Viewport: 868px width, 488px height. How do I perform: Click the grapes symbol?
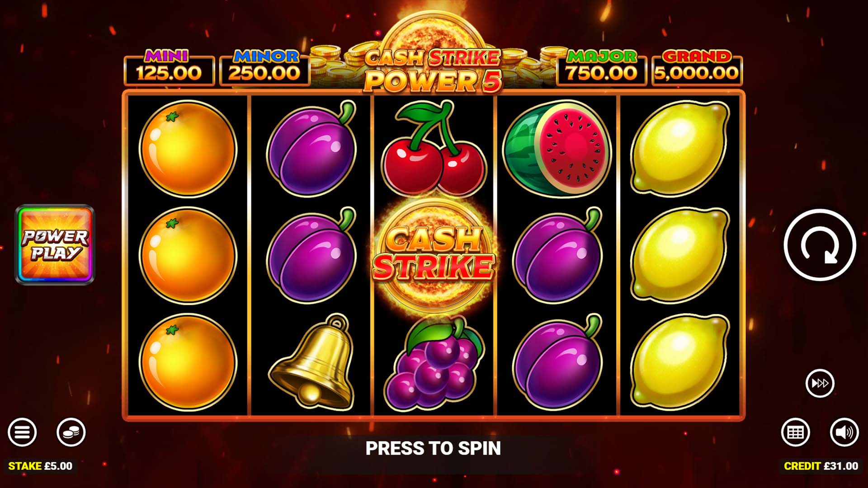click(434, 363)
